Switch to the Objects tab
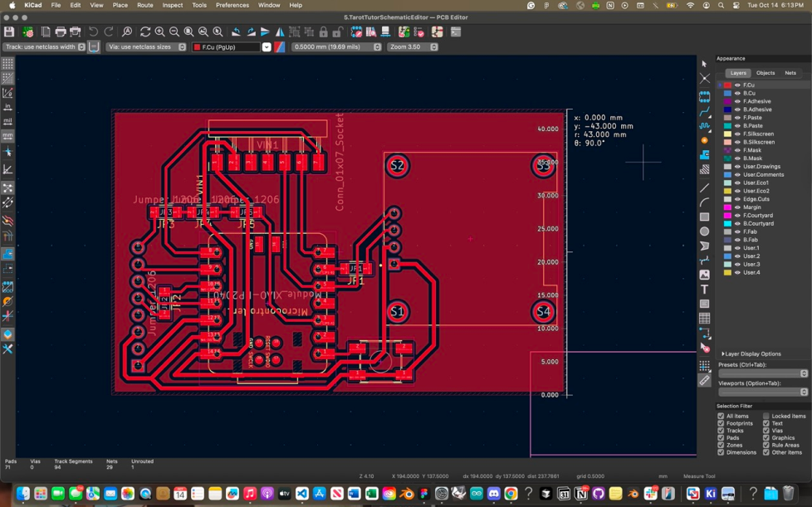The image size is (812, 507). [x=765, y=73]
